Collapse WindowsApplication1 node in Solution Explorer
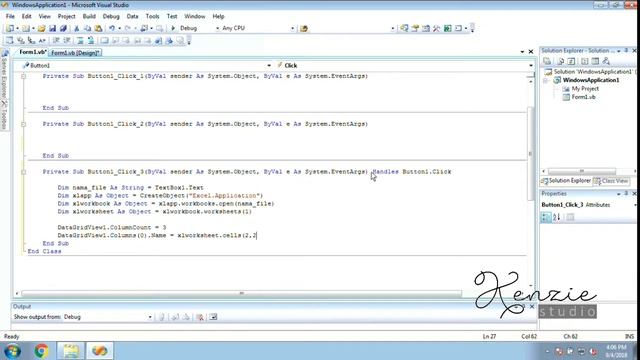Viewport: 640px width, 360px height. pos(546,80)
